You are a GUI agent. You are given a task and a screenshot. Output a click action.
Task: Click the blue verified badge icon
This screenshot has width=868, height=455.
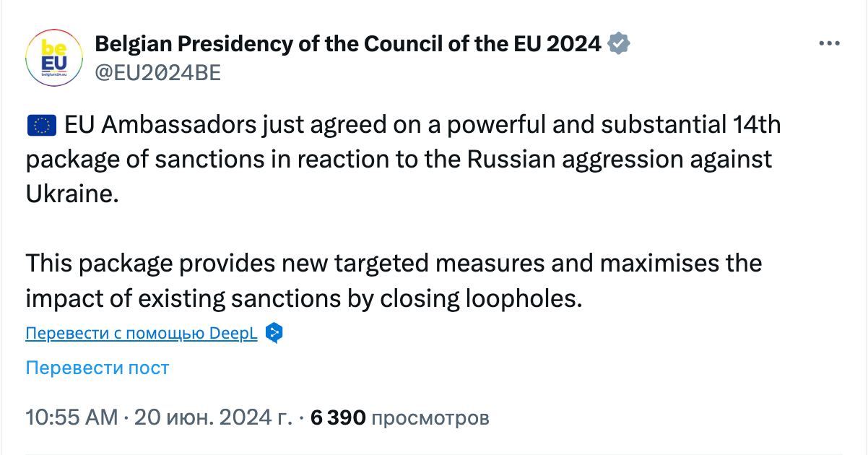[619, 44]
